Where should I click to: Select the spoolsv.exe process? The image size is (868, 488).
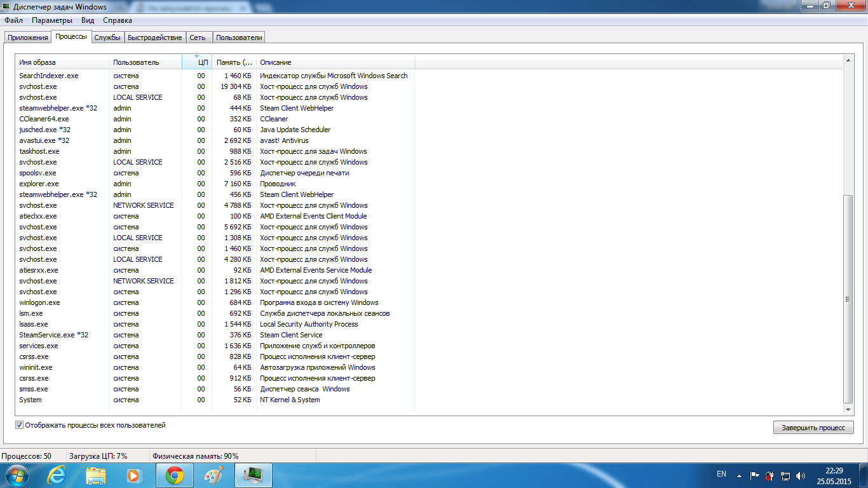(215, 173)
